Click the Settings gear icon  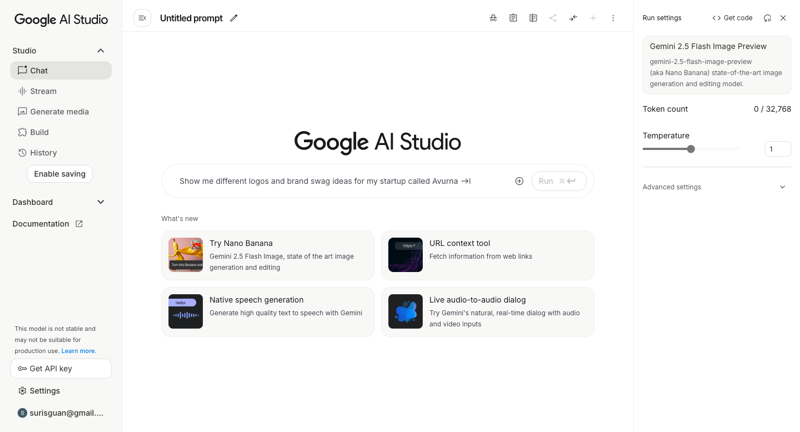click(22, 391)
